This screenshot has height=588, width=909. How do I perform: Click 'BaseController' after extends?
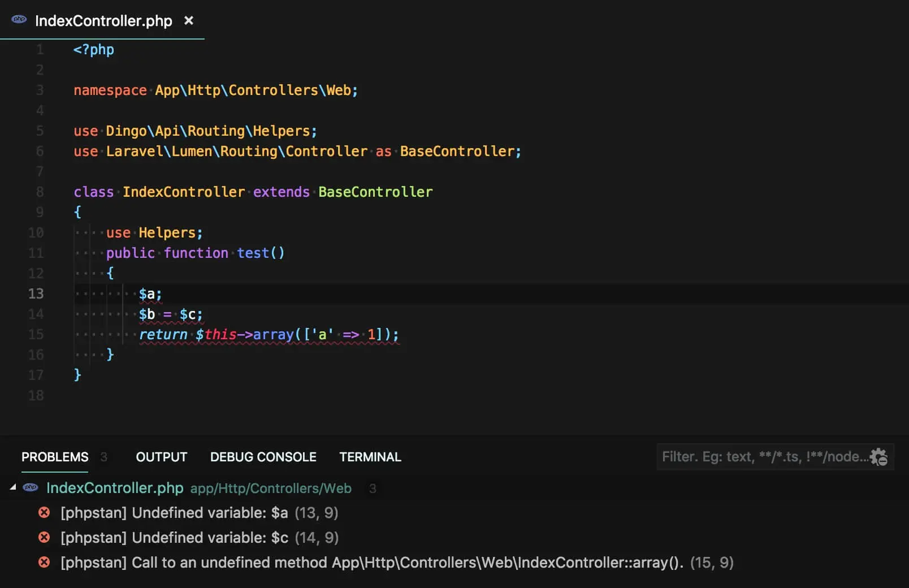pos(375,192)
